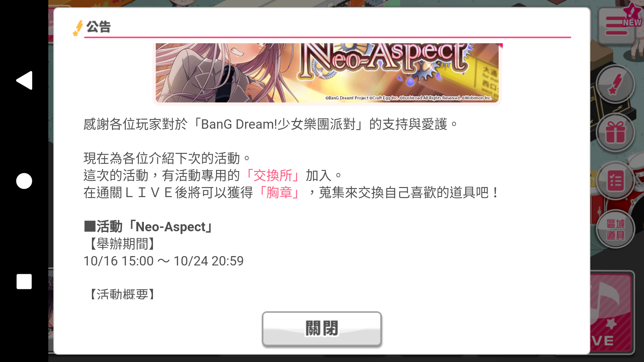Tap the pink 「胸章」 text
This screenshot has width=644, height=362.
coord(279,192)
